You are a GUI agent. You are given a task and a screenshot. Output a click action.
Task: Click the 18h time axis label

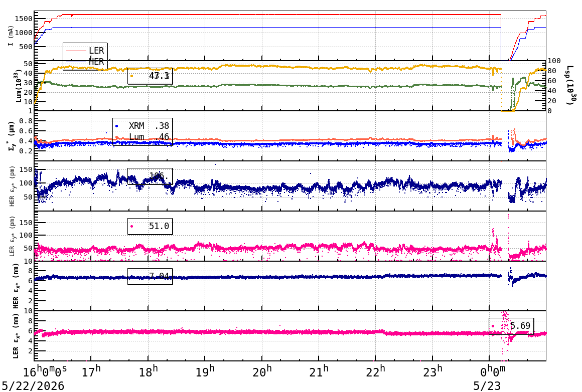tap(148, 371)
